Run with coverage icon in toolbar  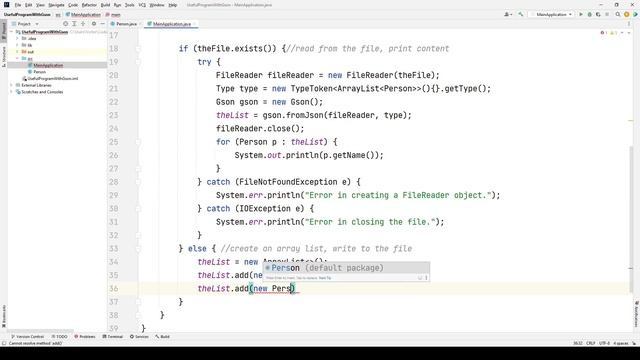tap(598, 14)
